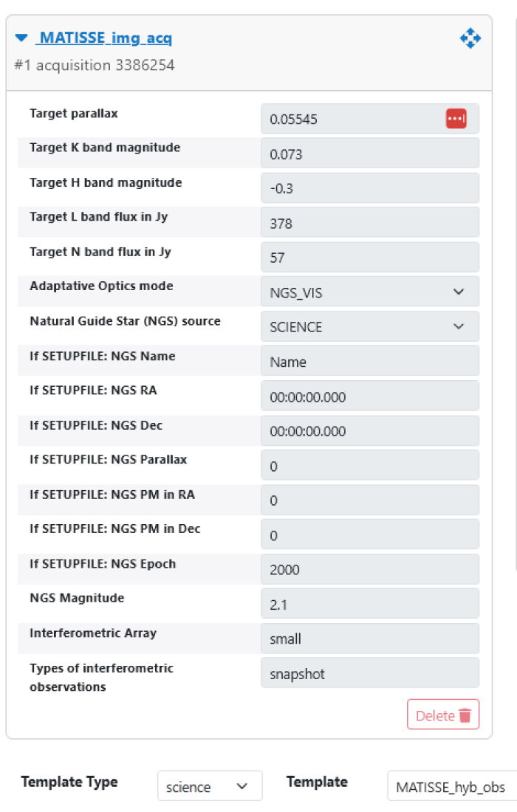517x812 pixels.
Task: Click the red ellipsis icon beside parallax
Action: 456,118
